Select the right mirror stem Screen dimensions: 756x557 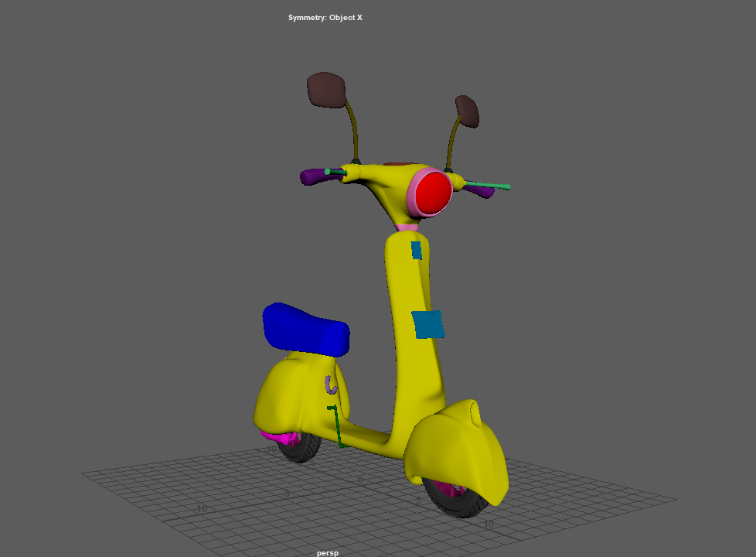pos(453,142)
